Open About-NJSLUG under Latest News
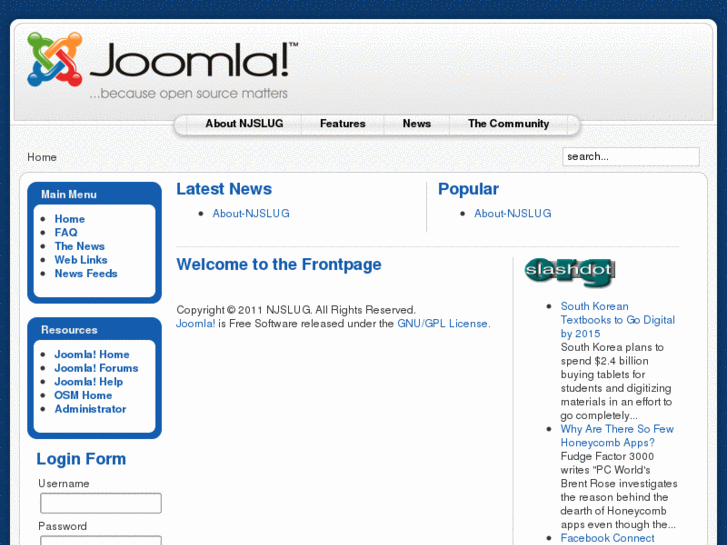This screenshot has height=545, width=727. coord(251,213)
